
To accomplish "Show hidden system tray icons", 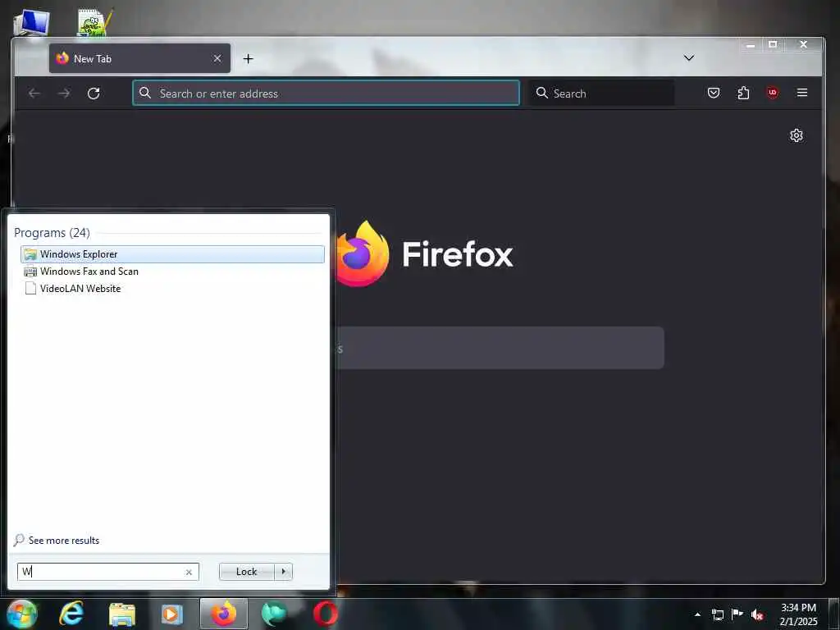I will click(697, 614).
